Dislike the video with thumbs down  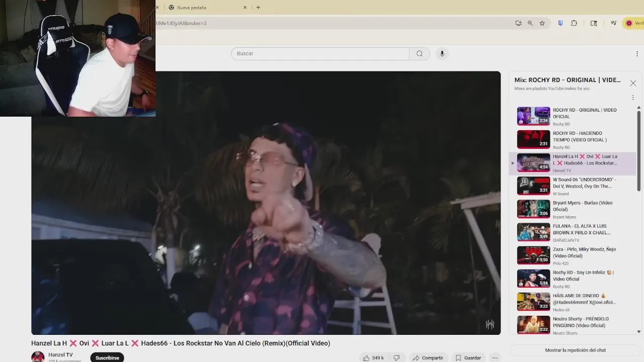pos(396,357)
